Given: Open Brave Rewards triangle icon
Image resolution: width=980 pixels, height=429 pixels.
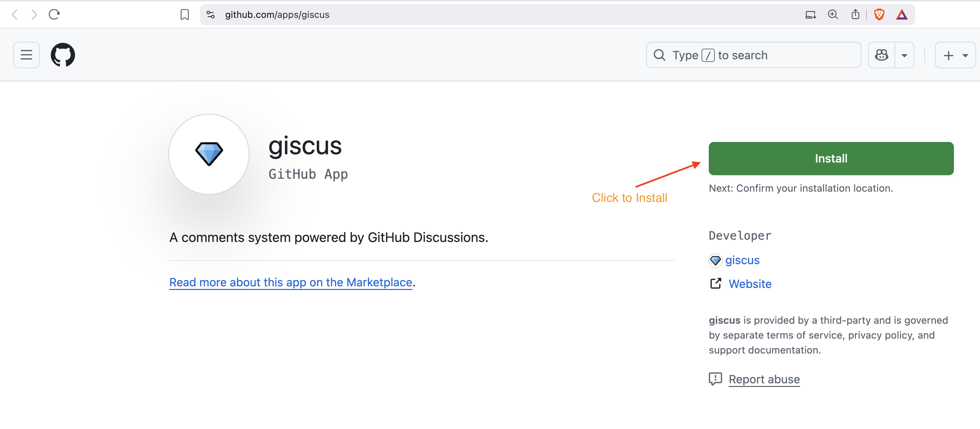Looking at the screenshot, I should [x=901, y=15].
